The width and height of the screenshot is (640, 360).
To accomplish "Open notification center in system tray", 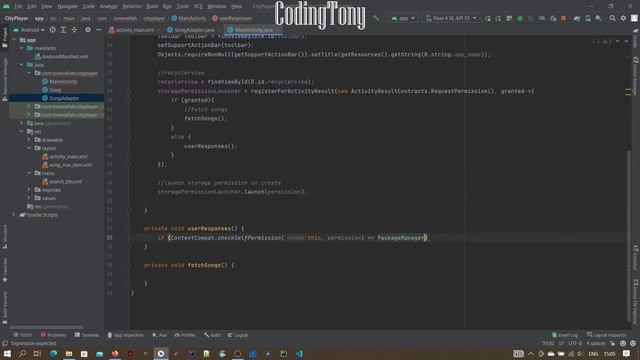I will [627, 353].
